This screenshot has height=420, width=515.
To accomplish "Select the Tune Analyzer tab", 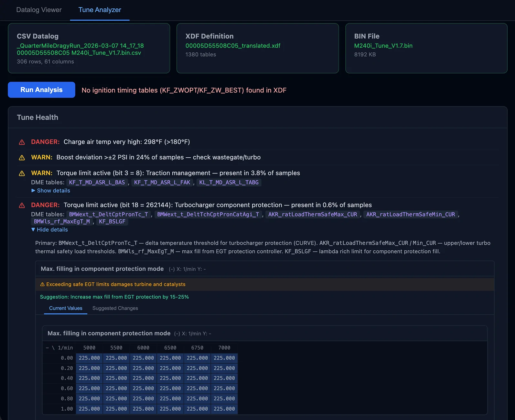I will (100, 10).
